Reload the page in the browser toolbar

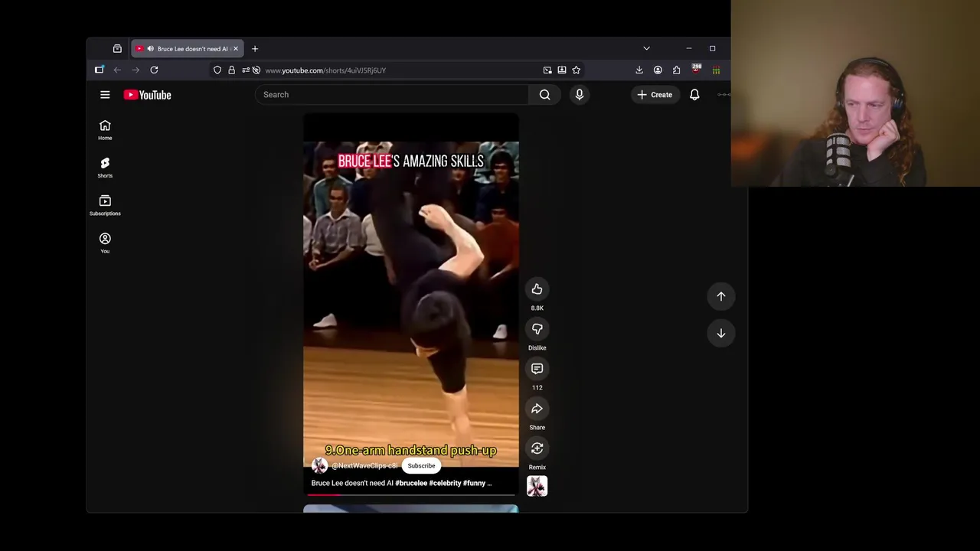pos(154,70)
